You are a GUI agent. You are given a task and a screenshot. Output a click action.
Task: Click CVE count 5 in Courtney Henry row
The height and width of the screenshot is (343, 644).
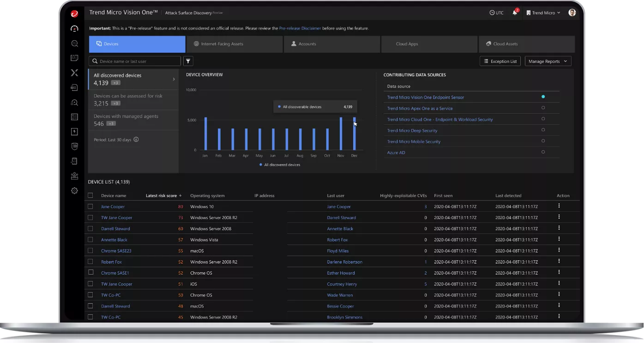click(426, 284)
